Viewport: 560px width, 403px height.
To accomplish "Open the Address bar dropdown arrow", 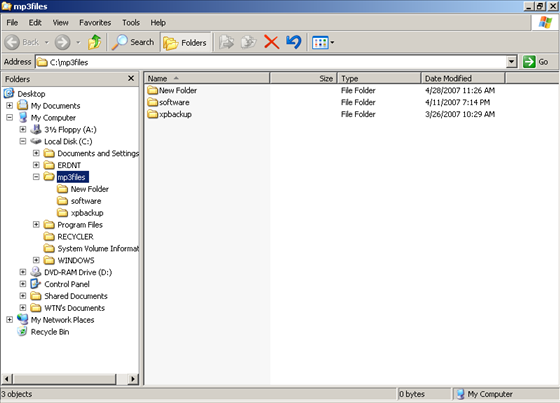I will [511, 62].
